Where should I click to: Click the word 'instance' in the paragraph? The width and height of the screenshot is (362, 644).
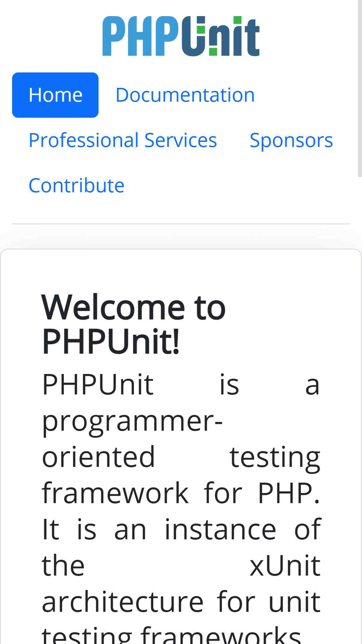coord(220,529)
